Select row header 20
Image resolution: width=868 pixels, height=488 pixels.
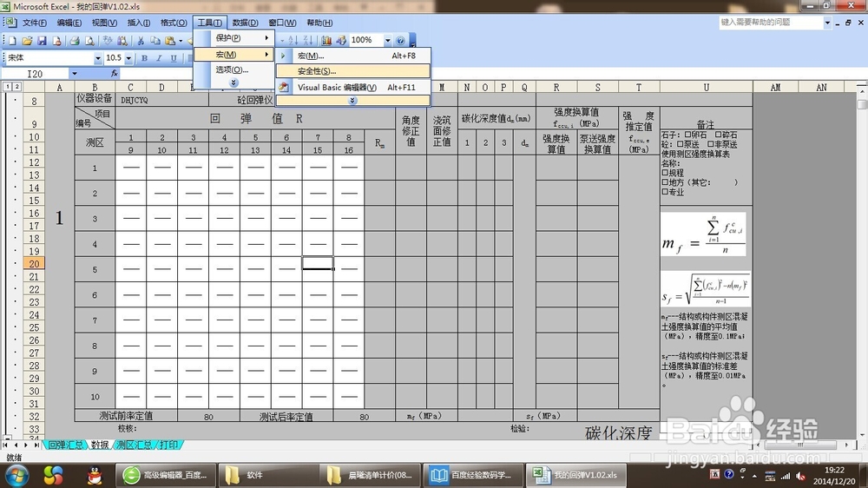click(x=34, y=264)
